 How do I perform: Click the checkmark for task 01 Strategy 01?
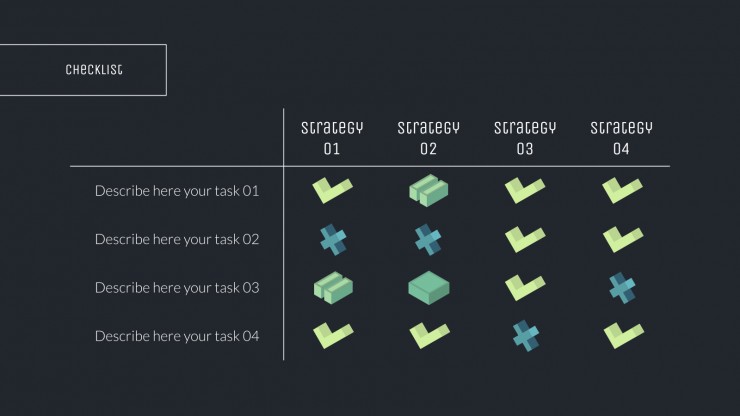tap(332, 190)
